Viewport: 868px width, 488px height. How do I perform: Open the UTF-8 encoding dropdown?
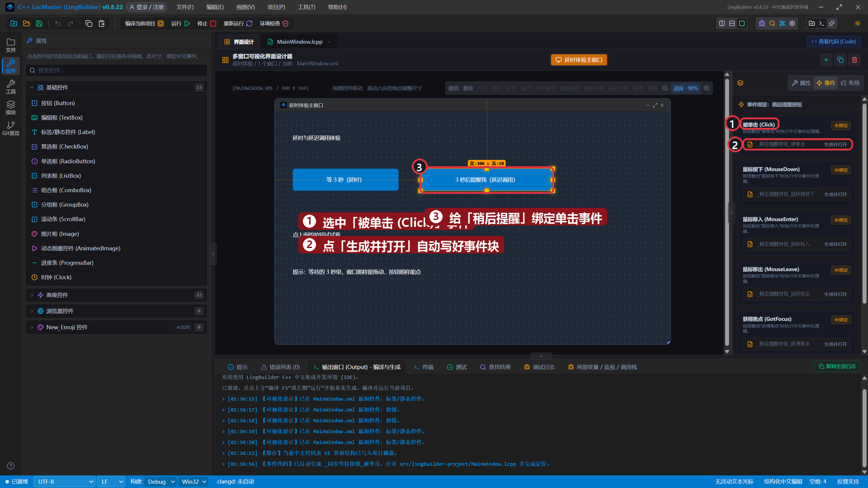tap(64, 482)
